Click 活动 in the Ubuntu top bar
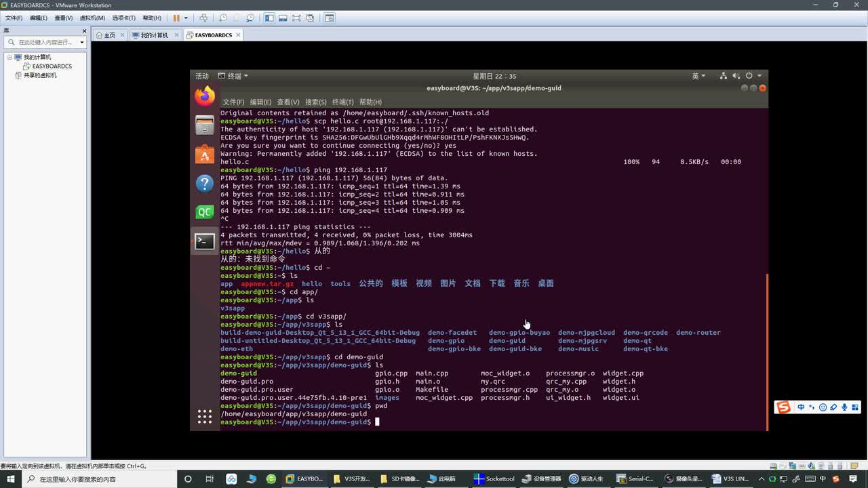The height and width of the screenshot is (488, 868). 202,76
